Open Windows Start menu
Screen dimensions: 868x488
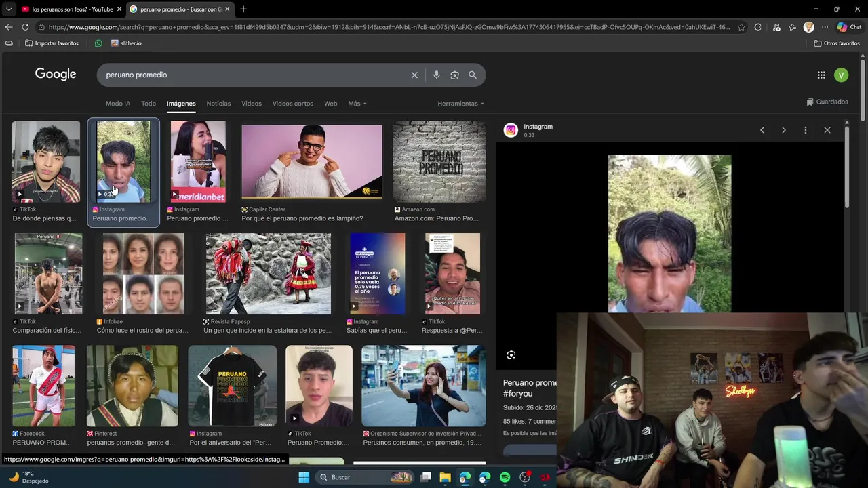click(304, 477)
